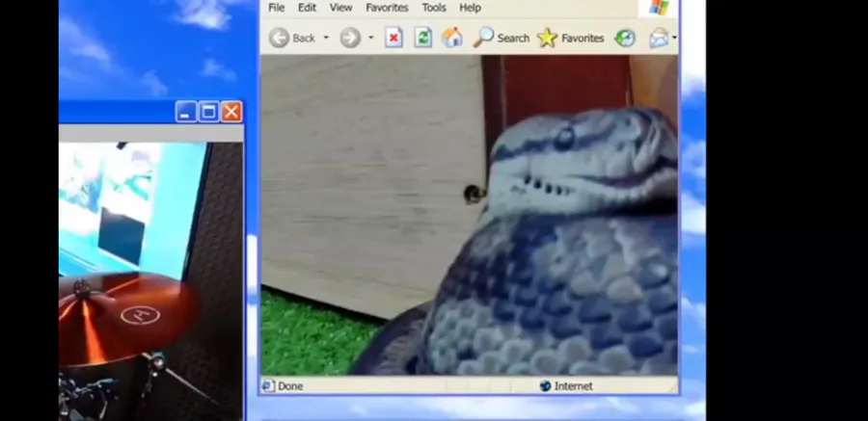Open the Favorites toolbar button with star
This screenshot has width=868, height=421.
571,38
